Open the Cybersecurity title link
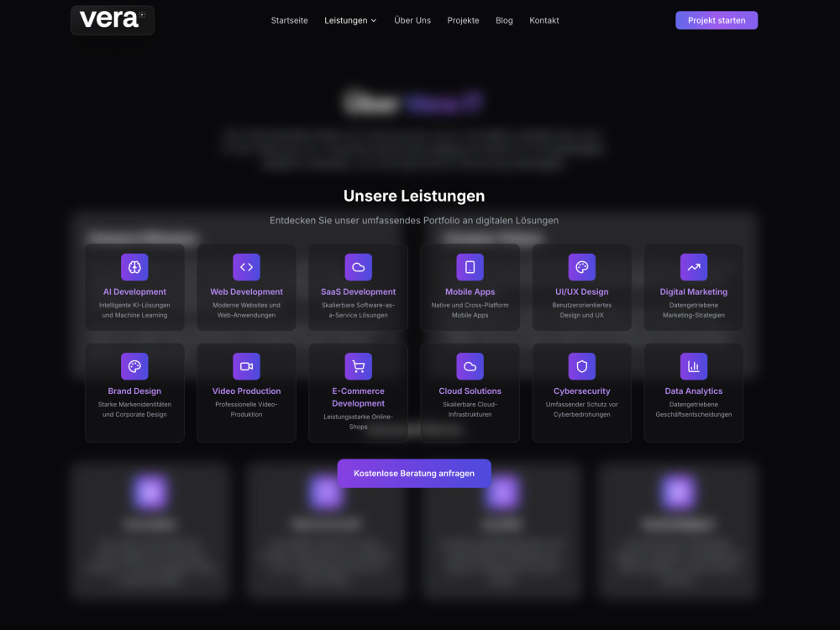The height and width of the screenshot is (630, 840). (582, 391)
